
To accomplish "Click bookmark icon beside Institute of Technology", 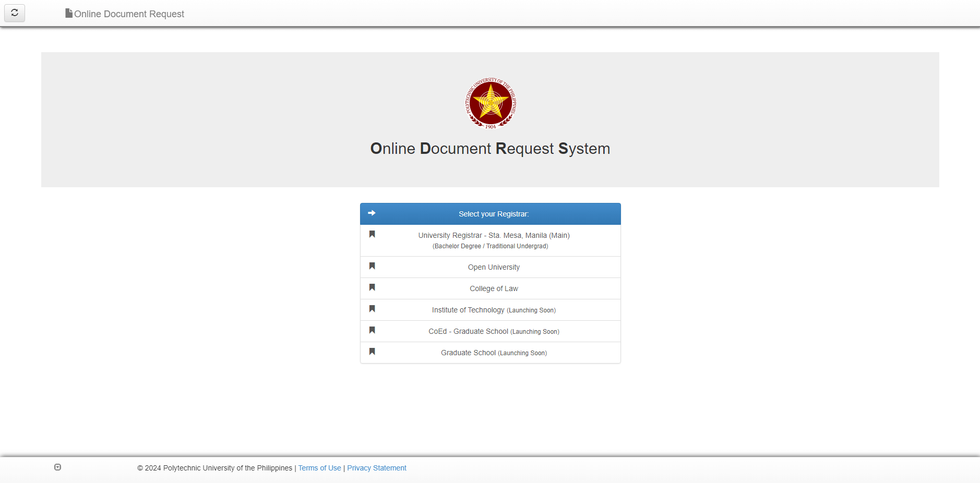I will (372, 309).
